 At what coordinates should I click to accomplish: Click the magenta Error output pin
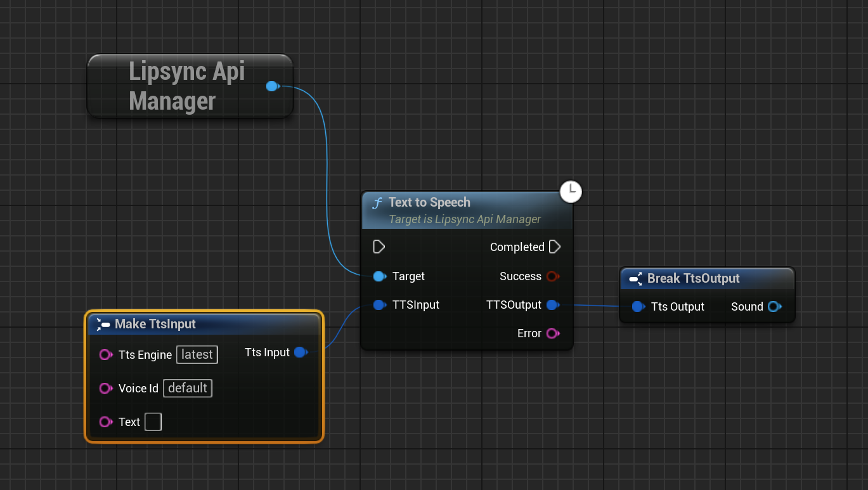point(552,333)
